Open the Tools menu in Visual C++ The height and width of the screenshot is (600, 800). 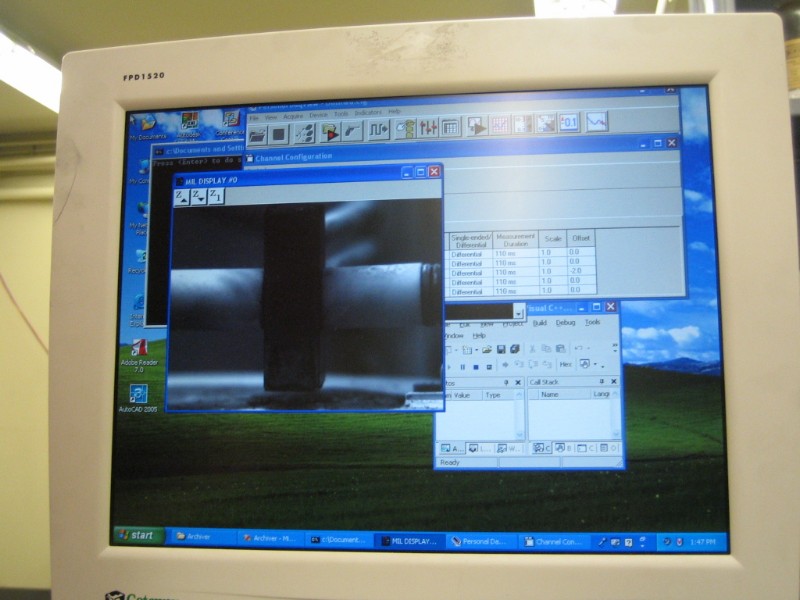(x=592, y=322)
